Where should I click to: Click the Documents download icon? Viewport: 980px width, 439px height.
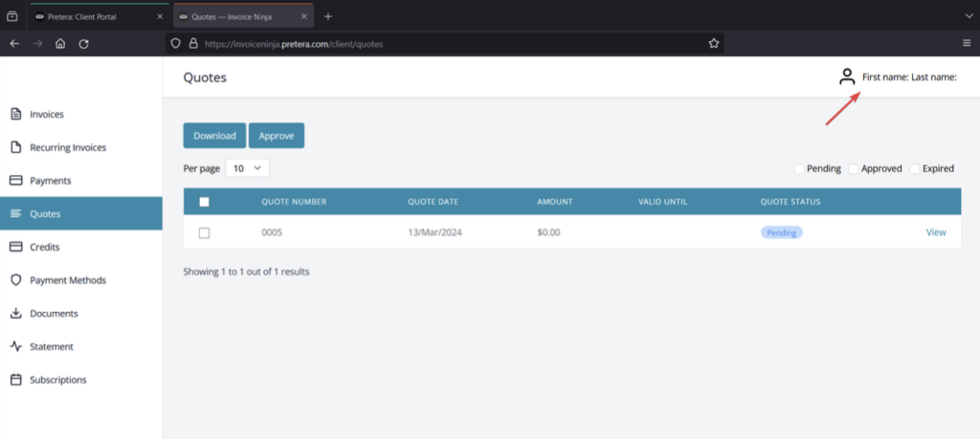[16, 313]
